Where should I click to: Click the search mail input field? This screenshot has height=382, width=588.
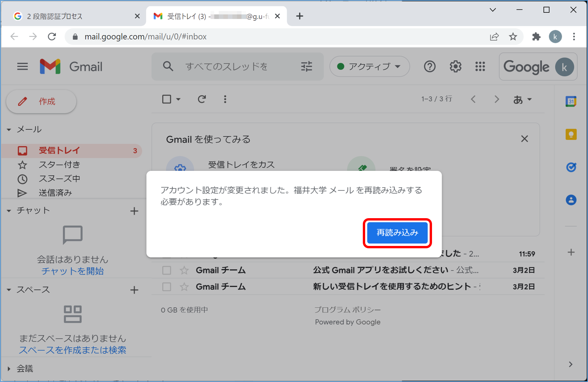pyautogui.click(x=235, y=67)
